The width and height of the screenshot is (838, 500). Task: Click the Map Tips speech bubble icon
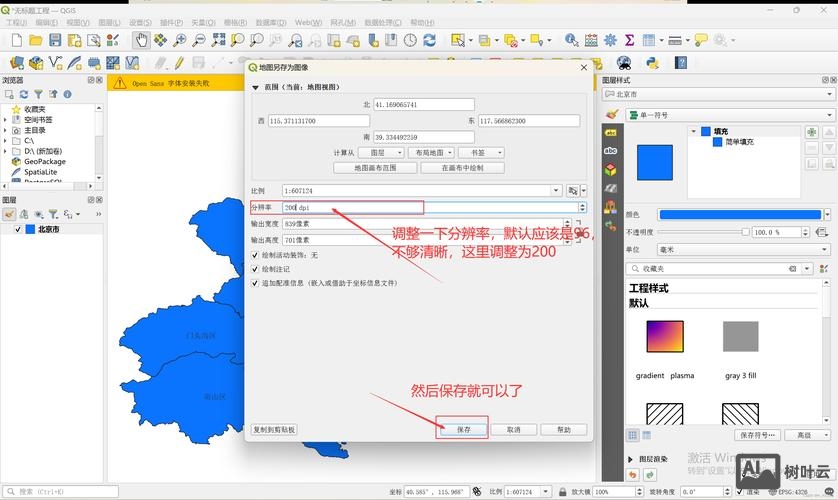pos(701,40)
